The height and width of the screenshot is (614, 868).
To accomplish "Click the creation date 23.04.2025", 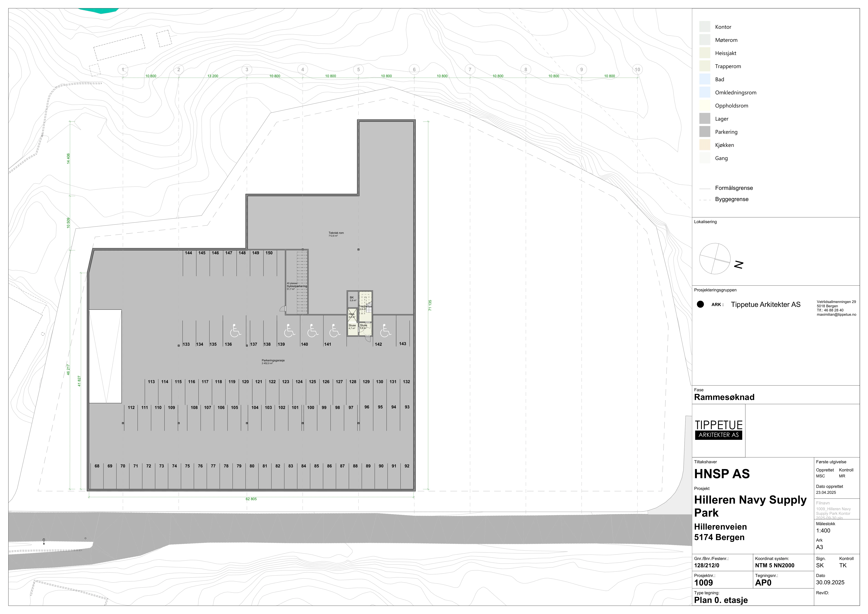I will coord(826,493).
